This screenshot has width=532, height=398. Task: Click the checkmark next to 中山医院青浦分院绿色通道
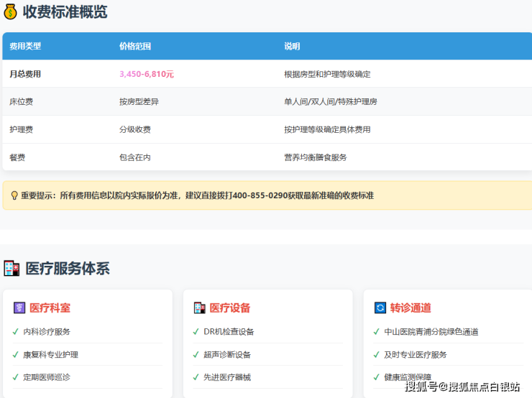tap(377, 332)
